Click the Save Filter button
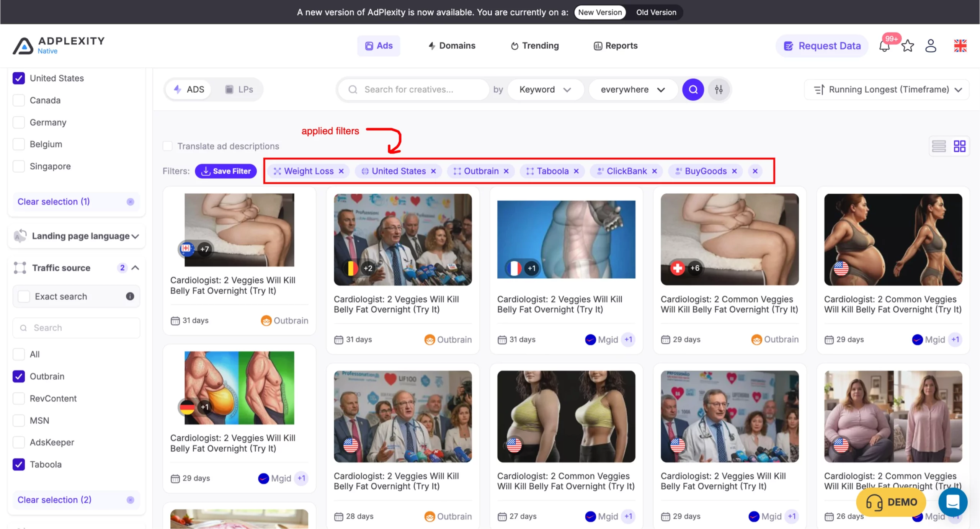This screenshot has height=529, width=980. [226, 171]
